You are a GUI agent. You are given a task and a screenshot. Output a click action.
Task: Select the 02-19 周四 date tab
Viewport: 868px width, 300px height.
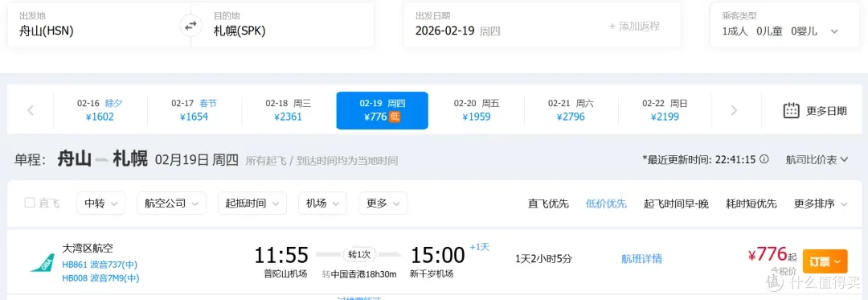382,110
